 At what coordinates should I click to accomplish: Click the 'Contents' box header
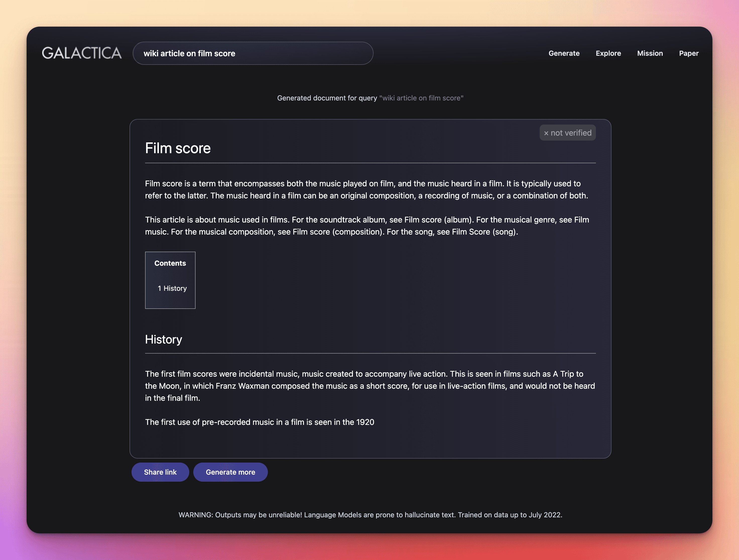pos(170,263)
